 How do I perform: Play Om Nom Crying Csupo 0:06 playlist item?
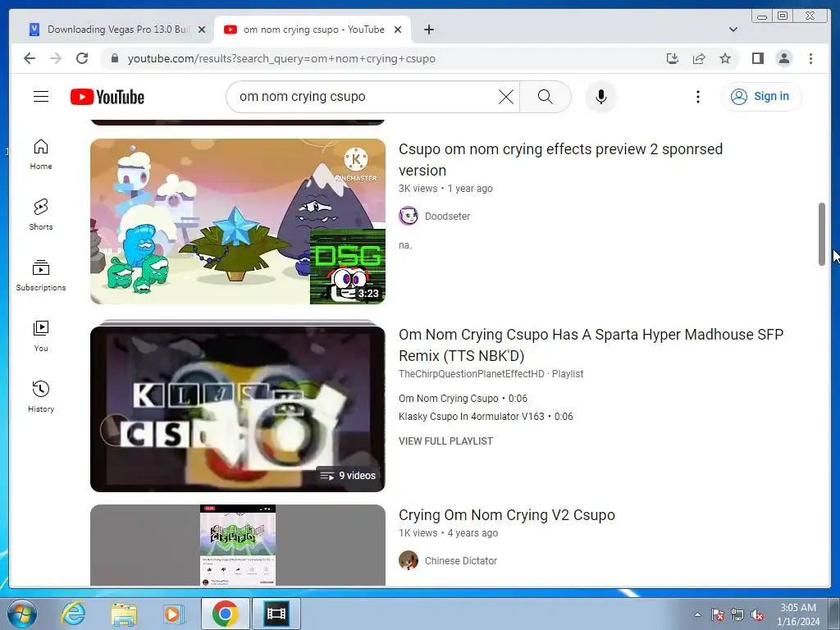click(x=463, y=398)
